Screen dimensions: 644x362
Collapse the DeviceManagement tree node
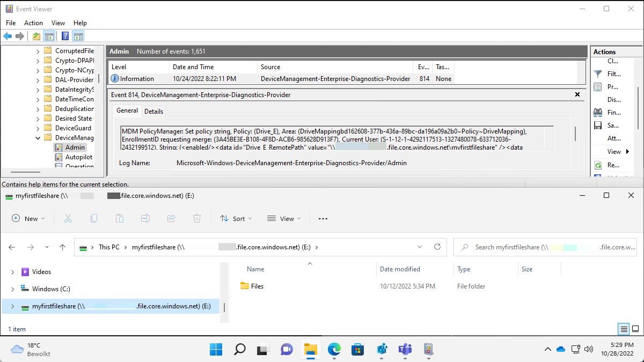pyautogui.click(x=38, y=138)
